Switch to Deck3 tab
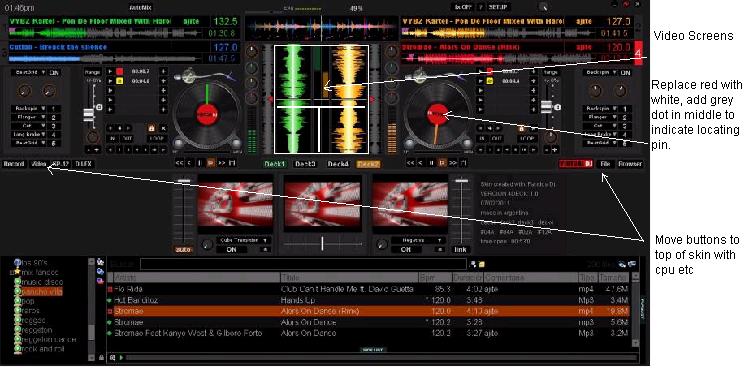The width and height of the screenshot is (747, 368). coord(305,164)
